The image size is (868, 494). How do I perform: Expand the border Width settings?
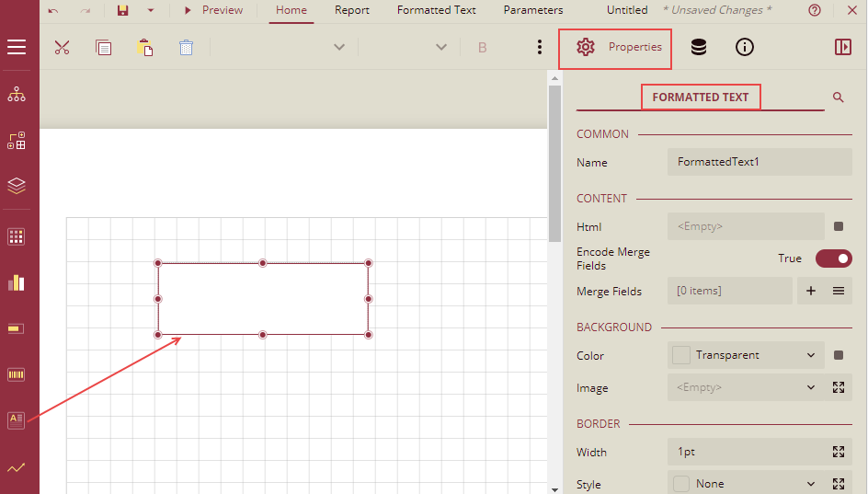pyautogui.click(x=839, y=452)
